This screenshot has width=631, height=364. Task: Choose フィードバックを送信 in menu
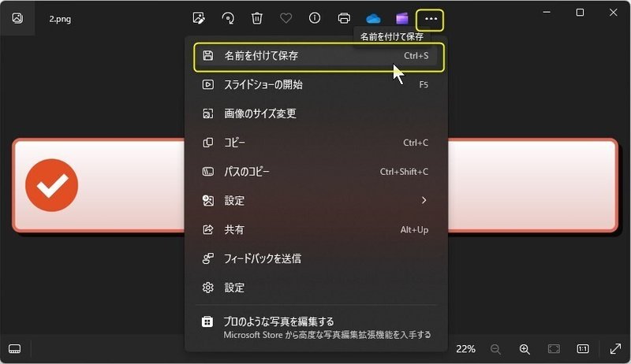click(x=316, y=258)
